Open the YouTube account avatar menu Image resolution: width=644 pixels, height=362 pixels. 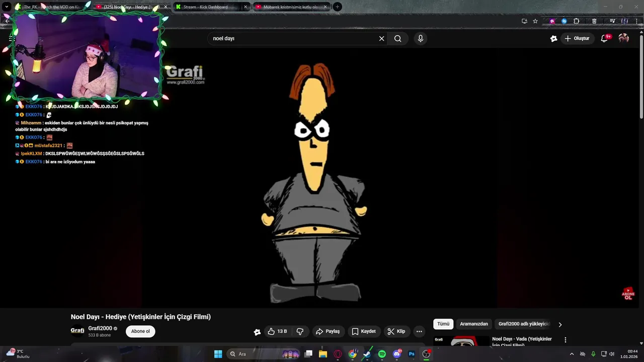point(624,38)
